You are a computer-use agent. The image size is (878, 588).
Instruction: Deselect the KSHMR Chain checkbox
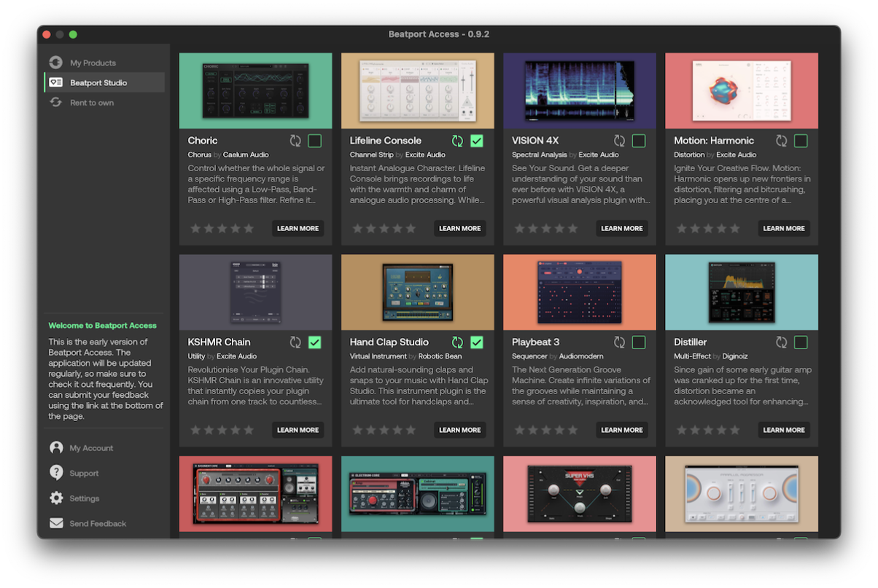click(315, 342)
